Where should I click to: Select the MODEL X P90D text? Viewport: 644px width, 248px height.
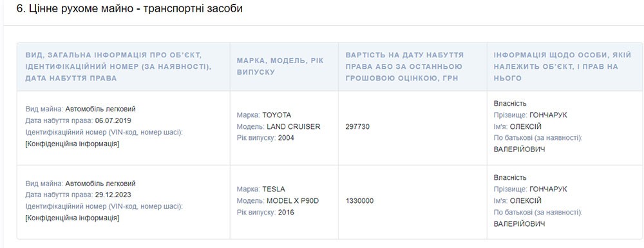[292, 201]
